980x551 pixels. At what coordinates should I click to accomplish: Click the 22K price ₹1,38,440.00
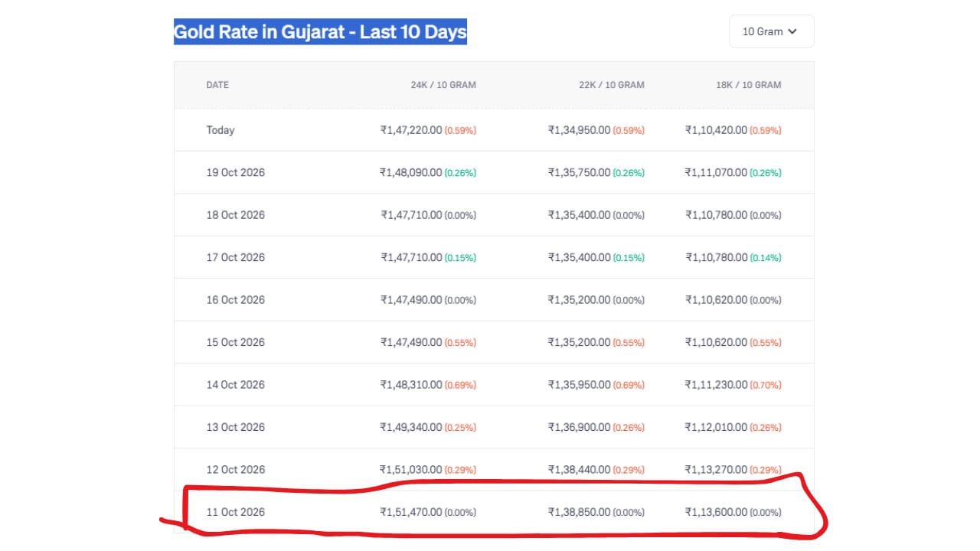point(579,469)
